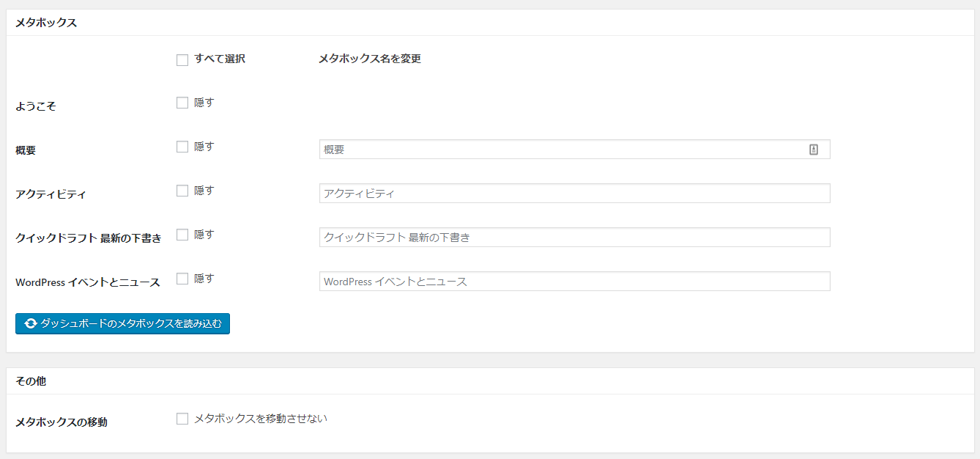The image size is (980, 459).
Task: Tick the 隠す checkbox for 概要
Action: [182, 147]
